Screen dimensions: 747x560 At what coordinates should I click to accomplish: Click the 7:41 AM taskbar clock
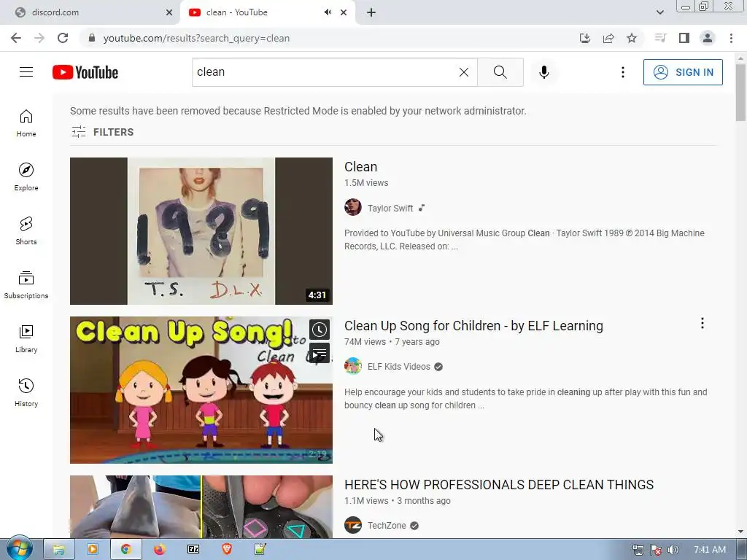[x=710, y=550]
